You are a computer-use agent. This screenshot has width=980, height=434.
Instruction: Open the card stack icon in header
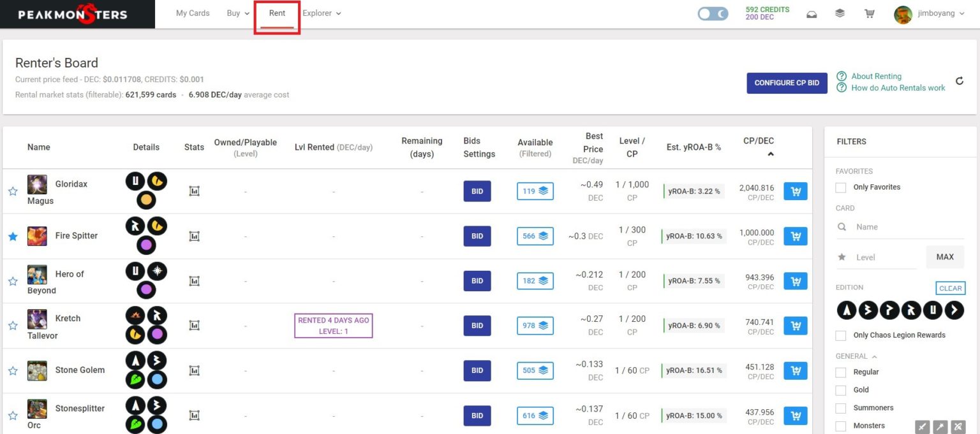(x=840, y=13)
